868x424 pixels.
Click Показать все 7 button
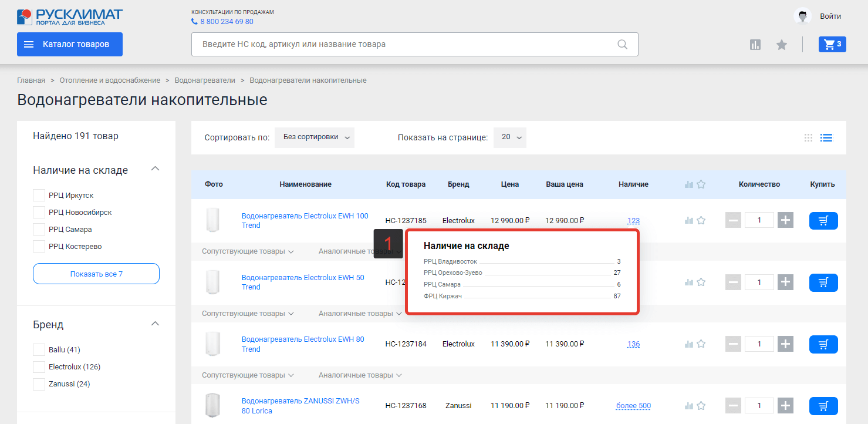tap(96, 274)
